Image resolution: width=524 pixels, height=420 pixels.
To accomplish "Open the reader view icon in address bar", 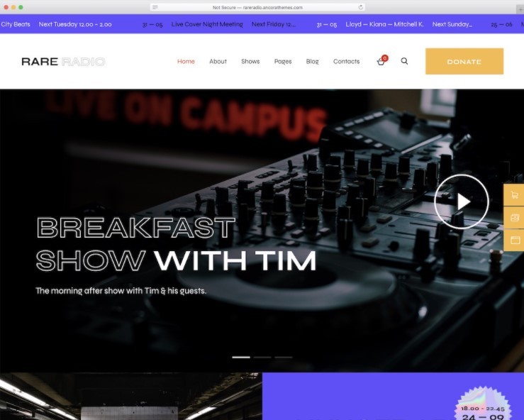I will tap(155, 7).
